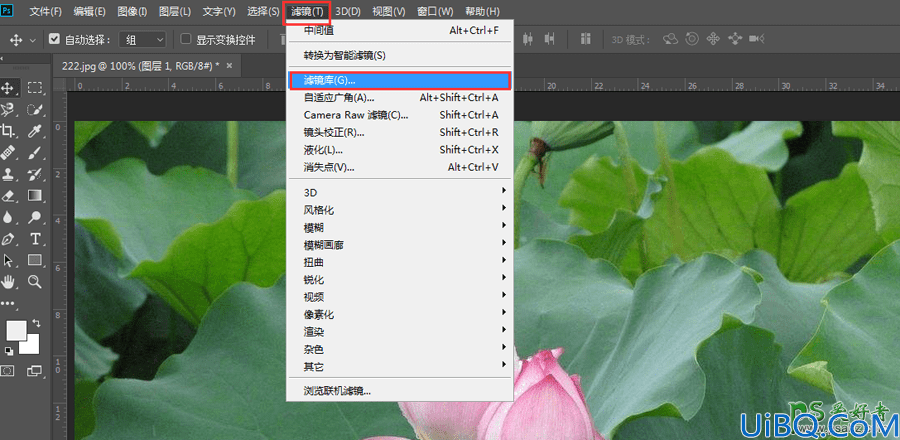Select the Hand tool
This screenshot has height=440, width=900.
(x=8, y=282)
